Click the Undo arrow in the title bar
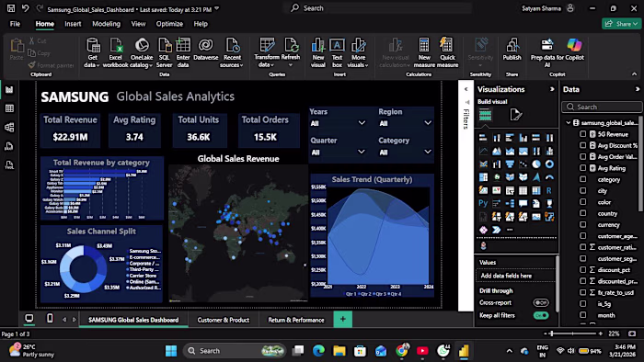 [26, 8]
